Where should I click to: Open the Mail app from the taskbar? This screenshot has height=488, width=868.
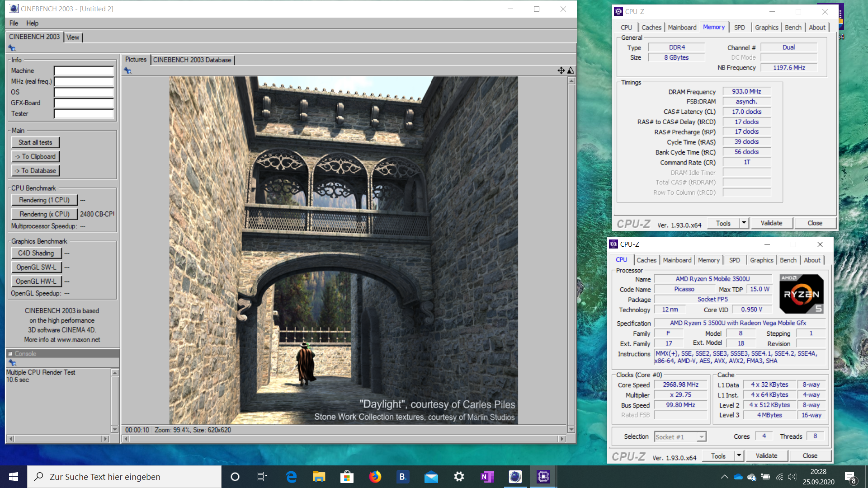click(x=431, y=477)
